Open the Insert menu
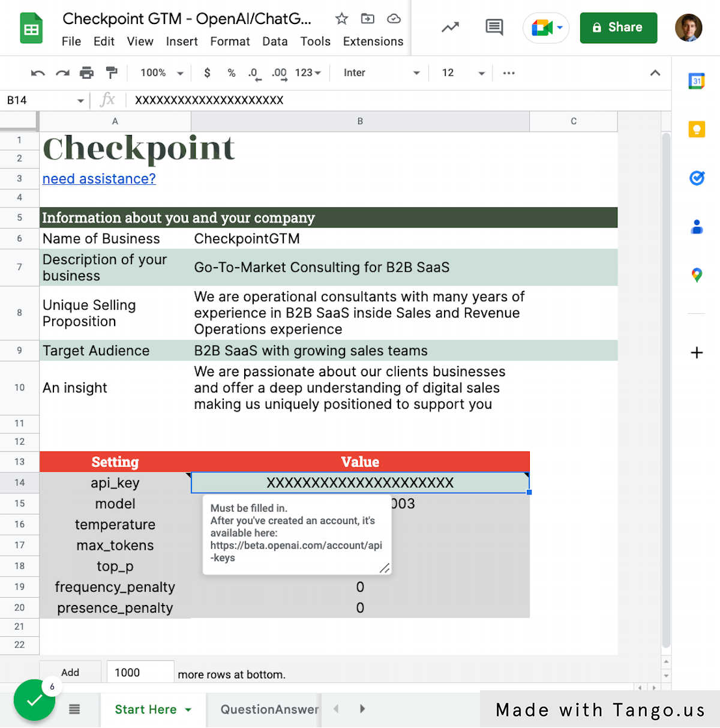The width and height of the screenshot is (720, 728). click(182, 41)
